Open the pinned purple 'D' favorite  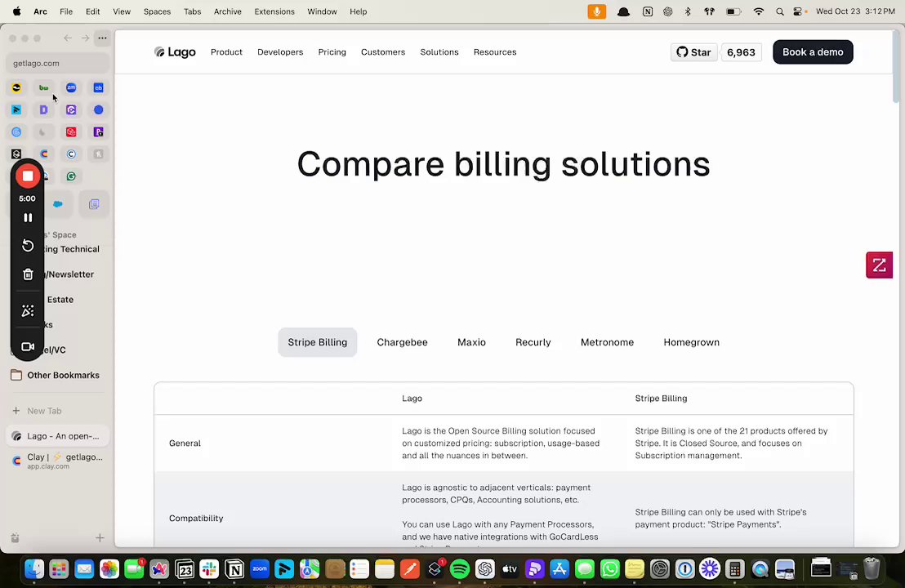pos(44,109)
